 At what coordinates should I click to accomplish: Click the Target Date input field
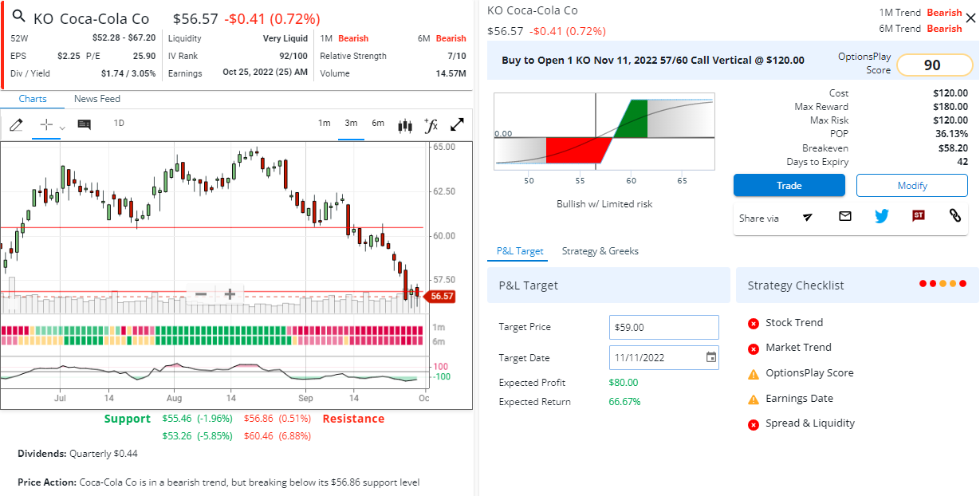click(x=664, y=357)
